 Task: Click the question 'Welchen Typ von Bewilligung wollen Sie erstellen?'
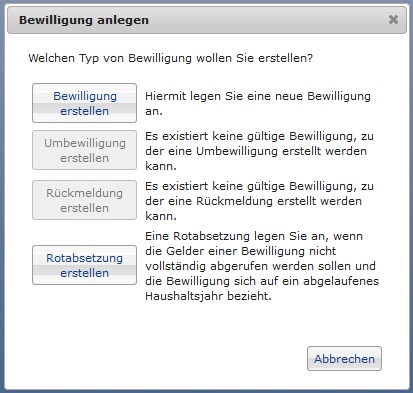(x=171, y=58)
